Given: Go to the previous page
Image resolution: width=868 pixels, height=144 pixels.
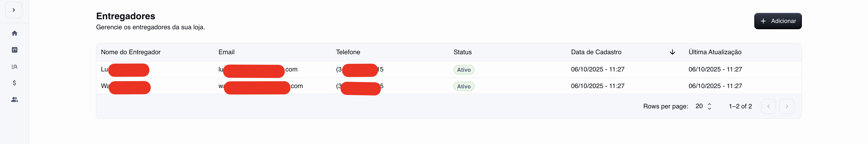Looking at the screenshot, I should pos(768,106).
